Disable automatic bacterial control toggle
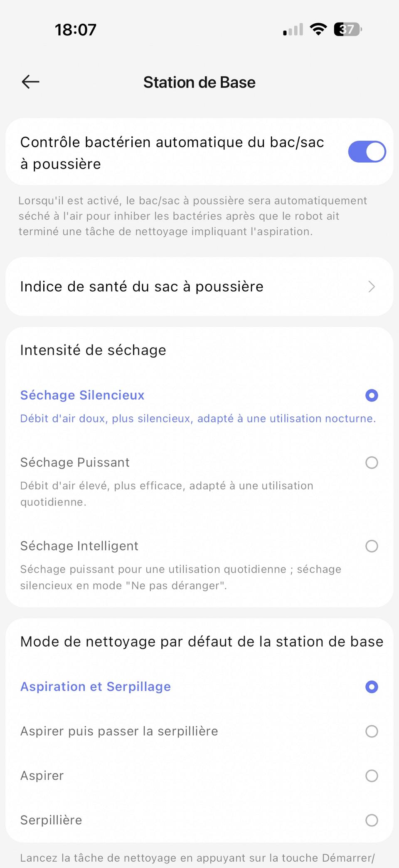The image size is (399, 868). click(x=367, y=151)
